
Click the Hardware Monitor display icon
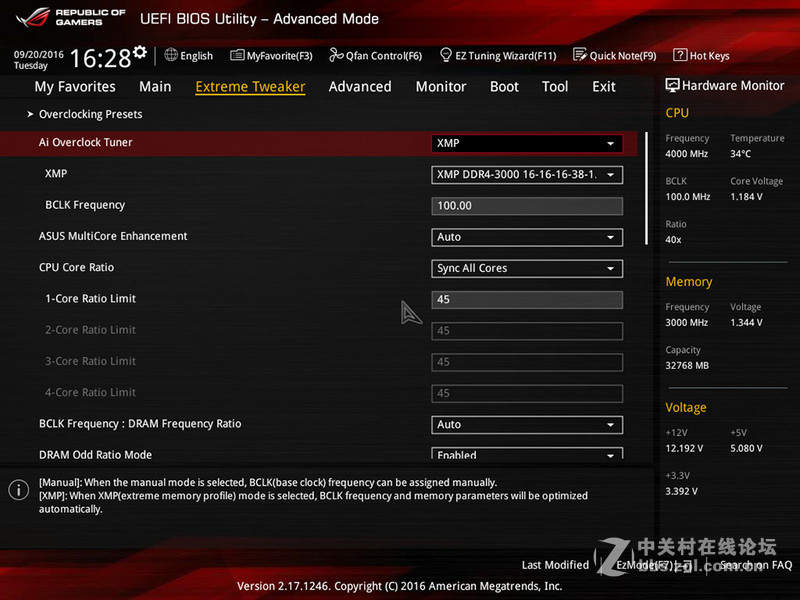click(x=672, y=85)
